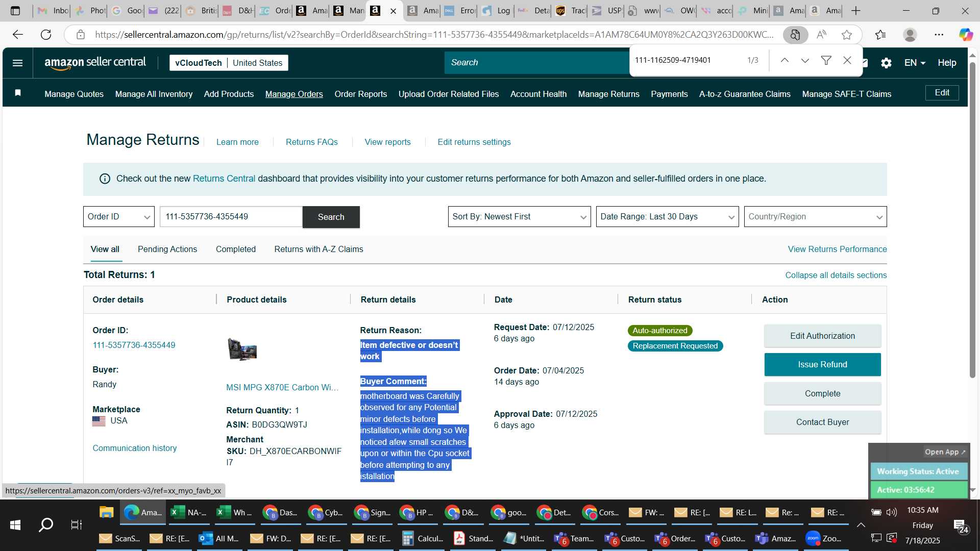Open the notification center icon

coord(960,525)
